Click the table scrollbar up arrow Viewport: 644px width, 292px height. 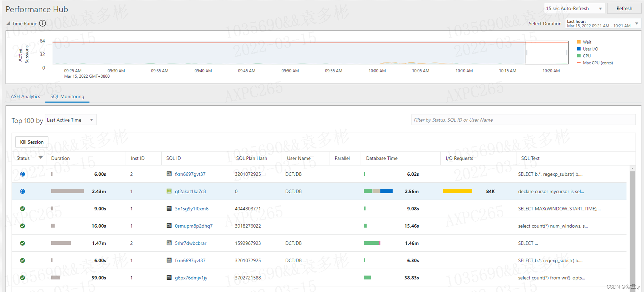pyautogui.click(x=632, y=169)
